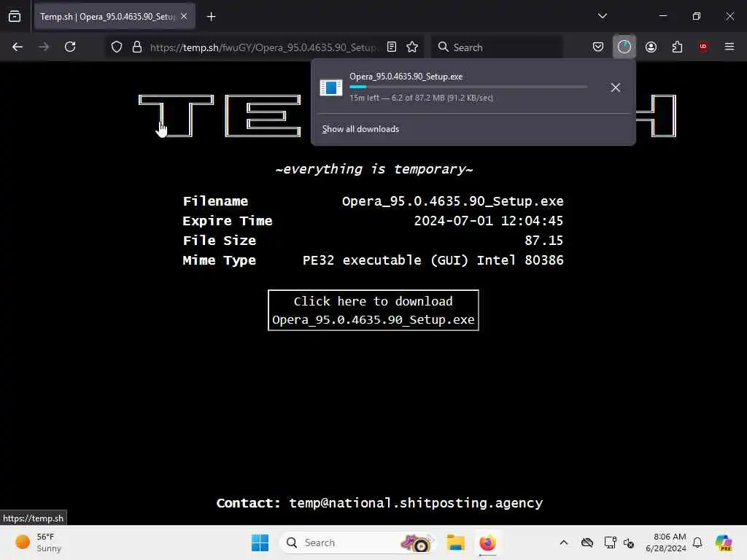View site security padlock information

[137, 47]
